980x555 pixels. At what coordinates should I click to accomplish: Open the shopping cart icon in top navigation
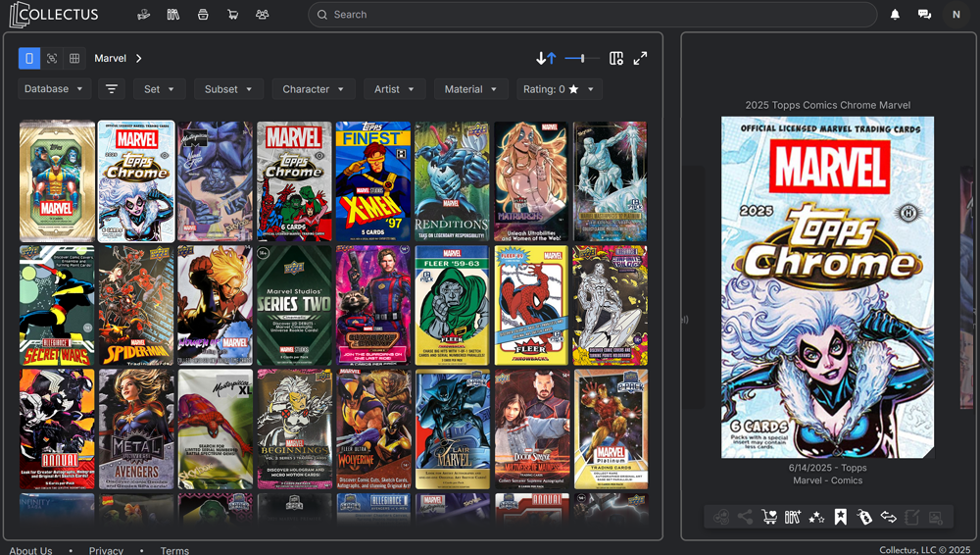pyautogui.click(x=232, y=15)
